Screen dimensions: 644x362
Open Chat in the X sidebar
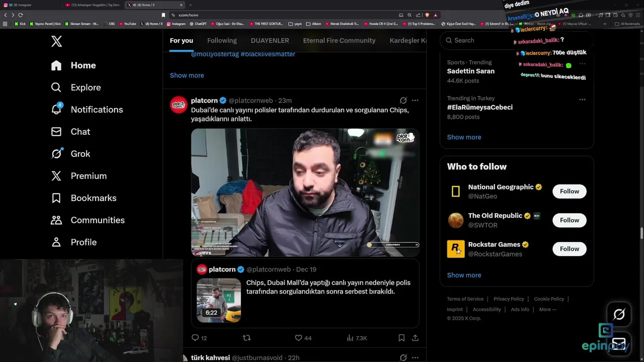tap(70, 132)
